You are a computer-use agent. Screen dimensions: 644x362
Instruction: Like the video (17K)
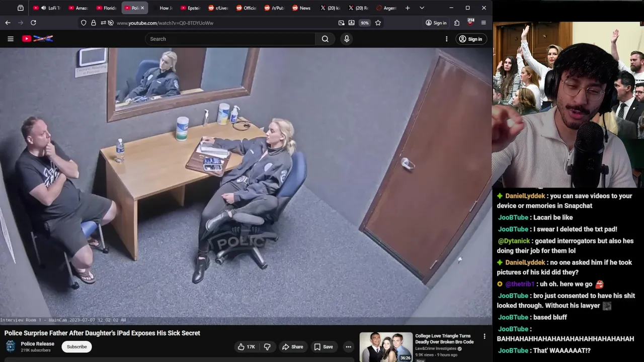coord(247,346)
